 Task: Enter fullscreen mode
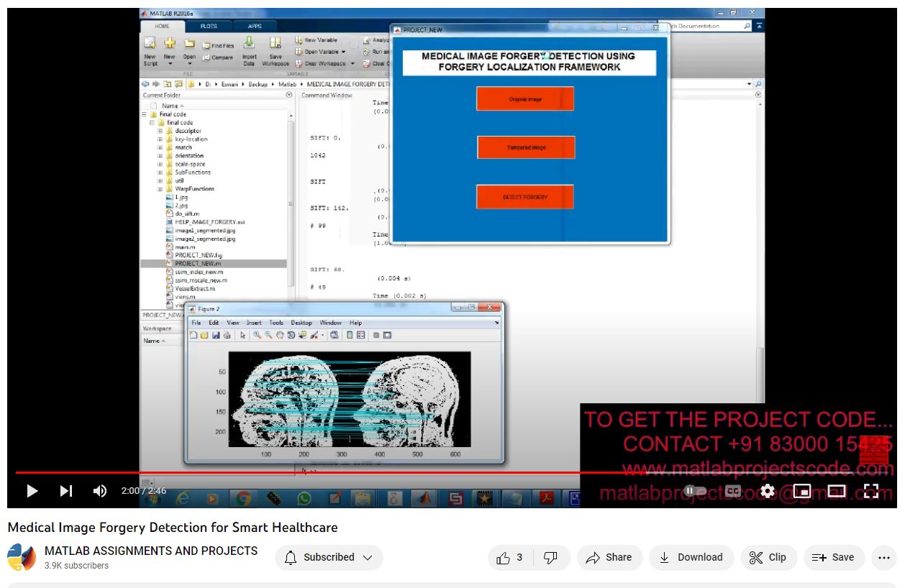[871, 491]
